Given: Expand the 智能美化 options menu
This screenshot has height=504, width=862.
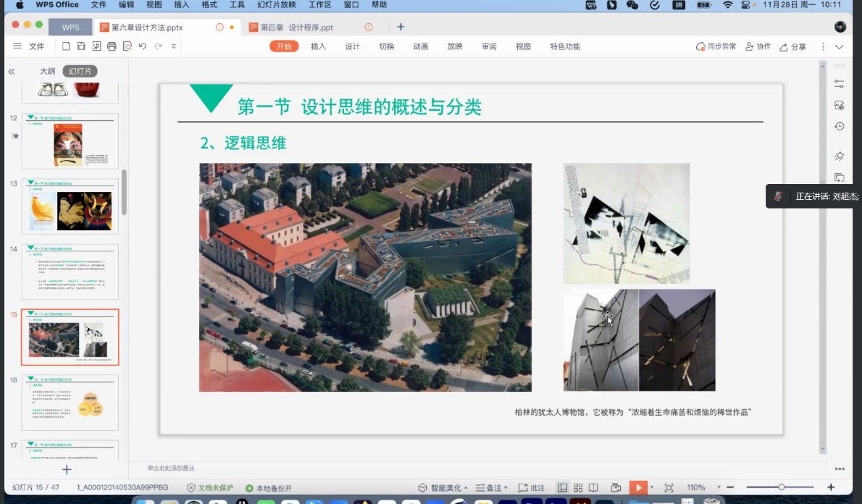Looking at the screenshot, I should (x=443, y=487).
